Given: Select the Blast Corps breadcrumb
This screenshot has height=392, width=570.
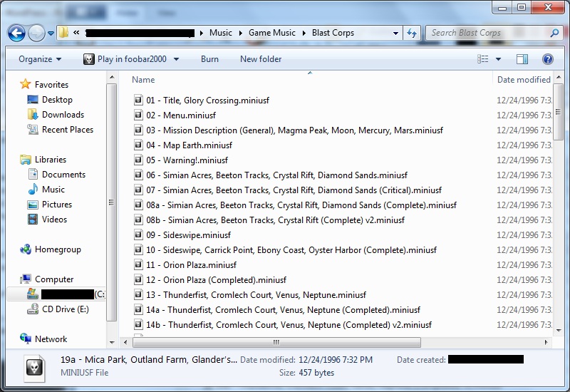Looking at the screenshot, I should click(333, 33).
